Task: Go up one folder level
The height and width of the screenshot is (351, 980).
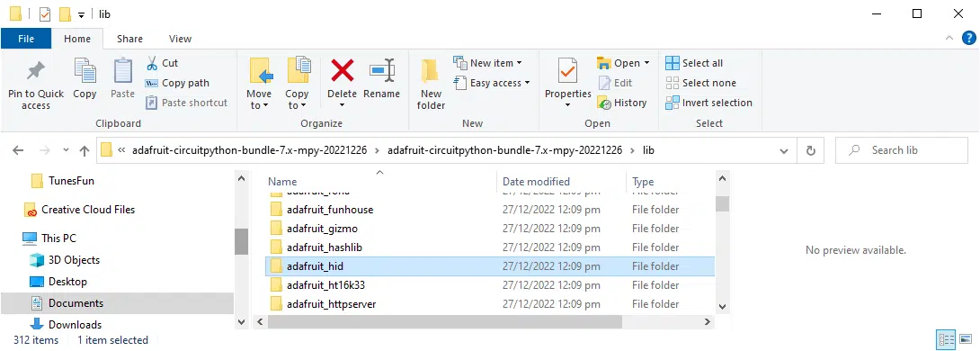Action: (85, 151)
